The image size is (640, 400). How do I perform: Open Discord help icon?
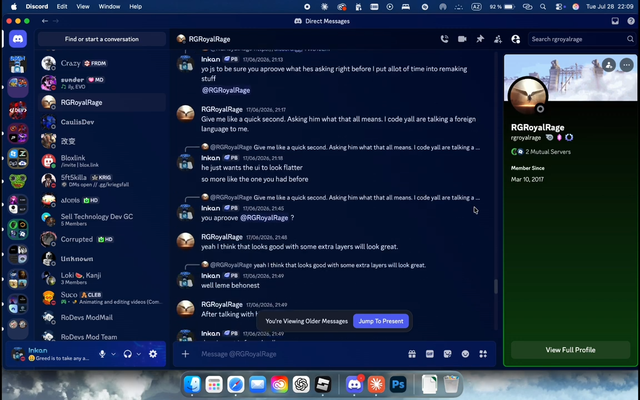(631, 21)
